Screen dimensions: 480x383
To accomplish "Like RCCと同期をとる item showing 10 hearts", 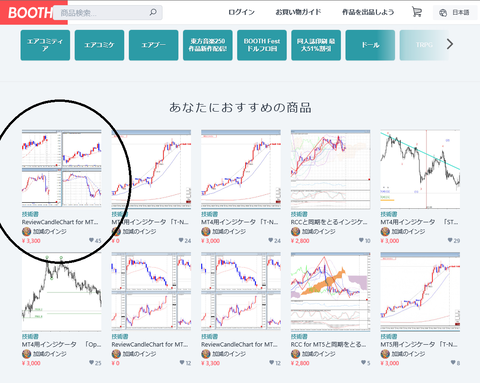I will (x=361, y=240).
